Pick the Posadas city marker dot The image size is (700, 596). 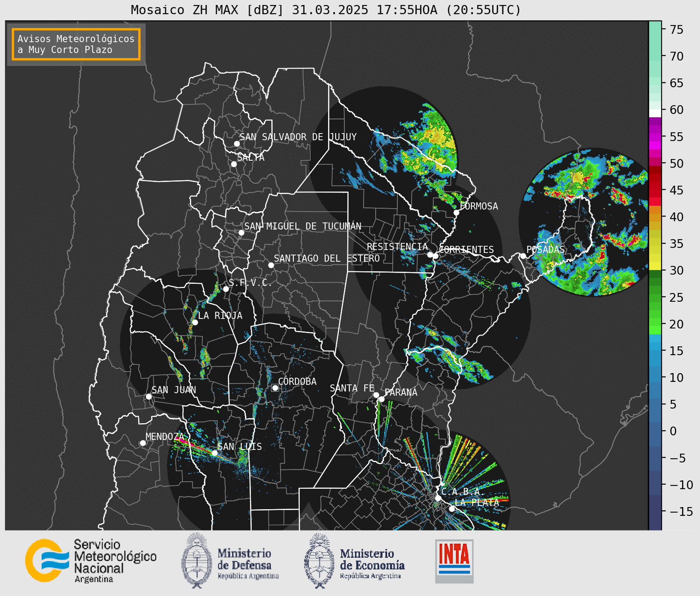click(523, 256)
